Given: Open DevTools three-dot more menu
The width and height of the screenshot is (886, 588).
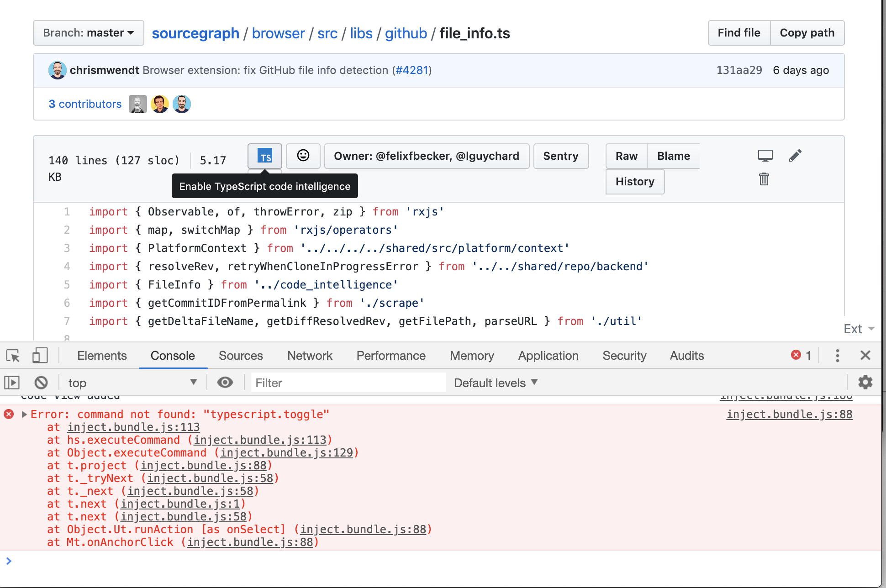Looking at the screenshot, I should pyautogui.click(x=837, y=356).
